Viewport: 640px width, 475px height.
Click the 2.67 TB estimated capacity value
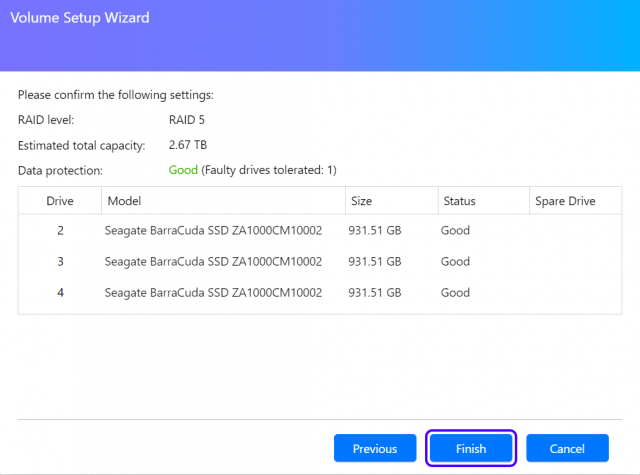[188, 145]
